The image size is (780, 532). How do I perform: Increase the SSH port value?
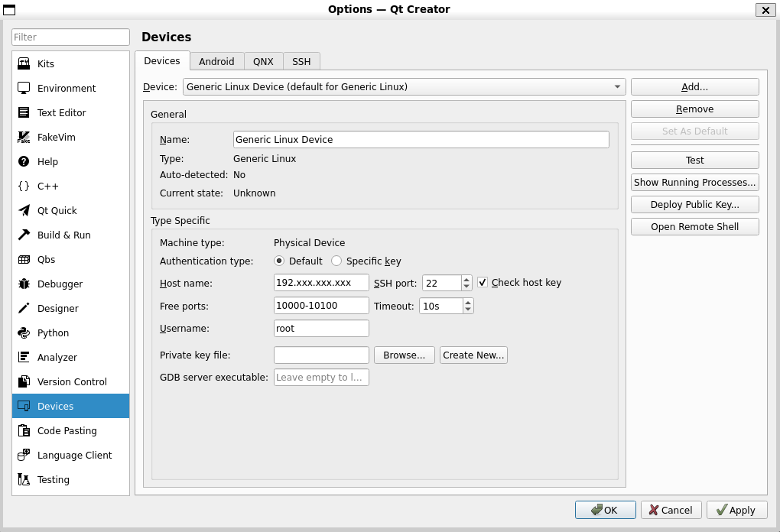[x=466, y=280]
